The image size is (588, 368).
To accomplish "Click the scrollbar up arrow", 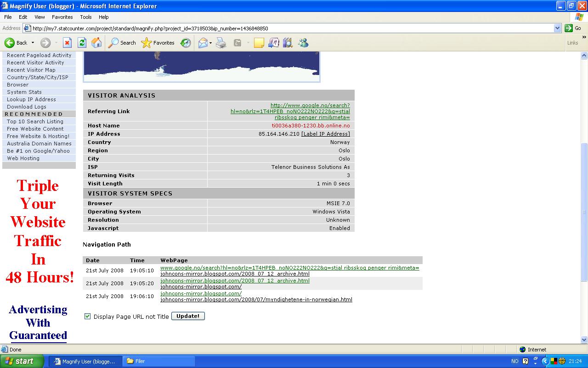I will pos(584,55).
